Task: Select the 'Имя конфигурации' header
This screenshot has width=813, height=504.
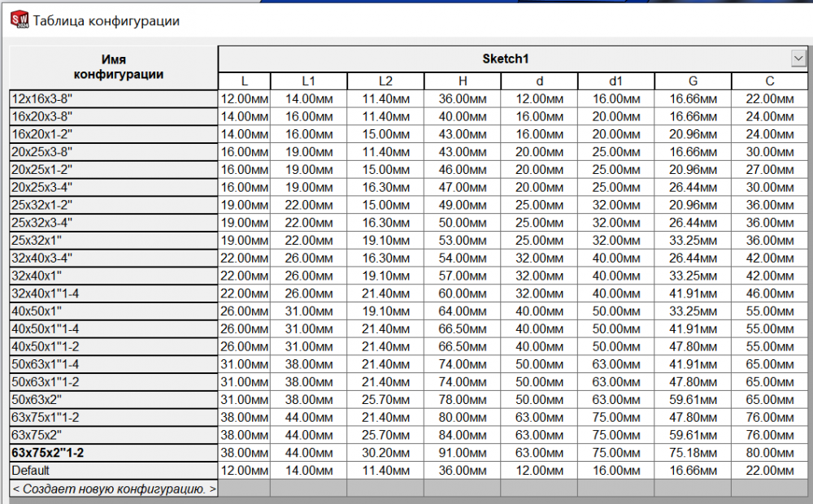Action: [x=114, y=67]
